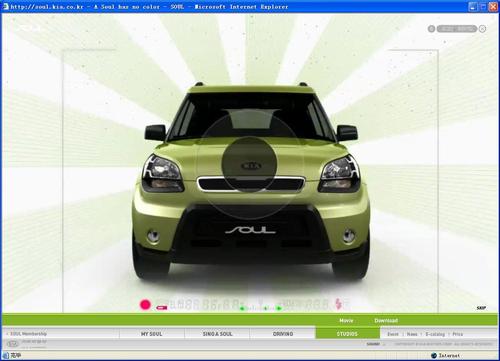Viewport: 500px width, 361px height.
Task: Click the KIA logo in the footer
Action: click(x=12, y=344)
